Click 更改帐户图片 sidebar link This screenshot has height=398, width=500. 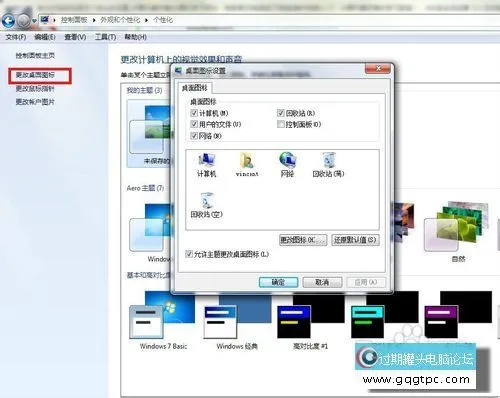(x=35, y=102)
